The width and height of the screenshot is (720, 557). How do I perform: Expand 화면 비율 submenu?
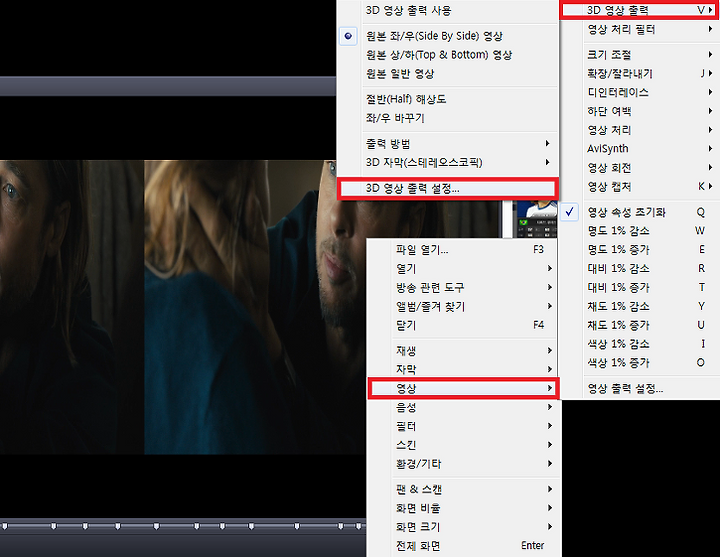point(464,508)
